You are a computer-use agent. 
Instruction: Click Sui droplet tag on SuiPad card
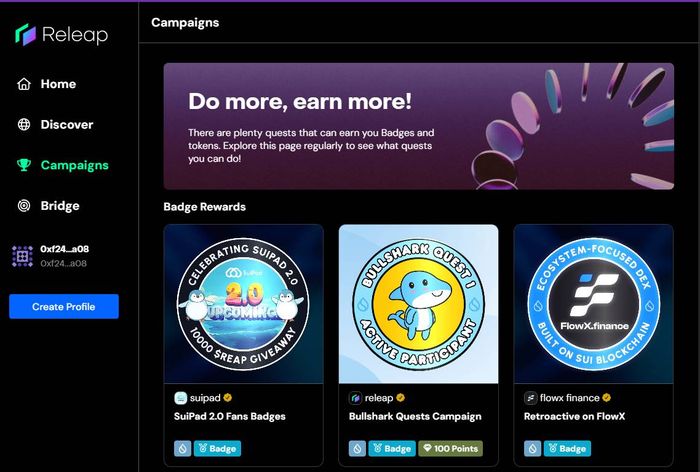tap(183, 448)
